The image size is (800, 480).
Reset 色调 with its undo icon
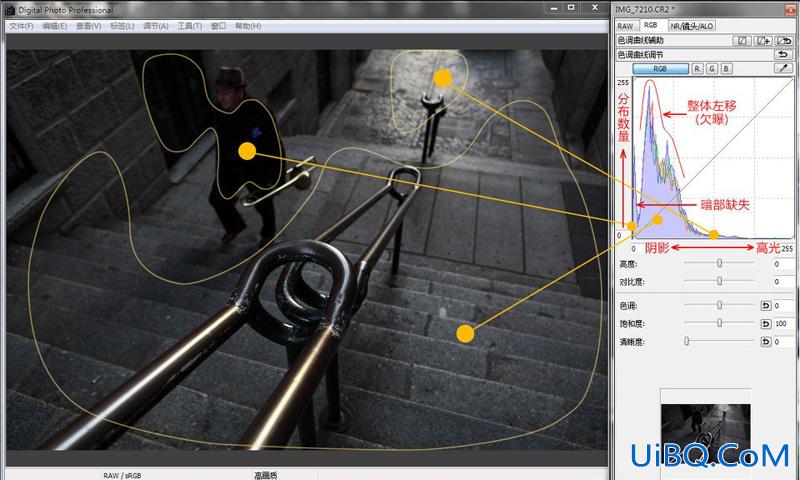coord(765,306)
